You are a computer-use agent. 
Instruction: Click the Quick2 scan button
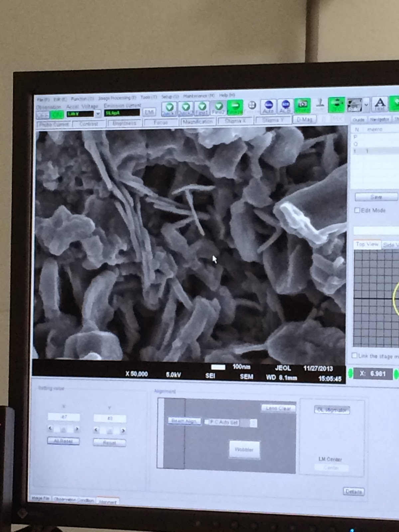pyautogui.click(x=186, y=109)
